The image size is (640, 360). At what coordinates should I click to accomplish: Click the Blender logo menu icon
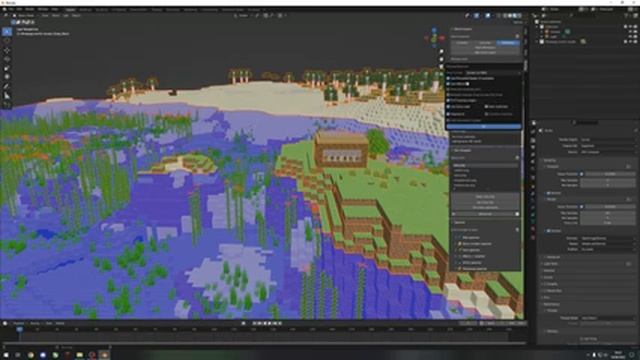coord(4,9)
